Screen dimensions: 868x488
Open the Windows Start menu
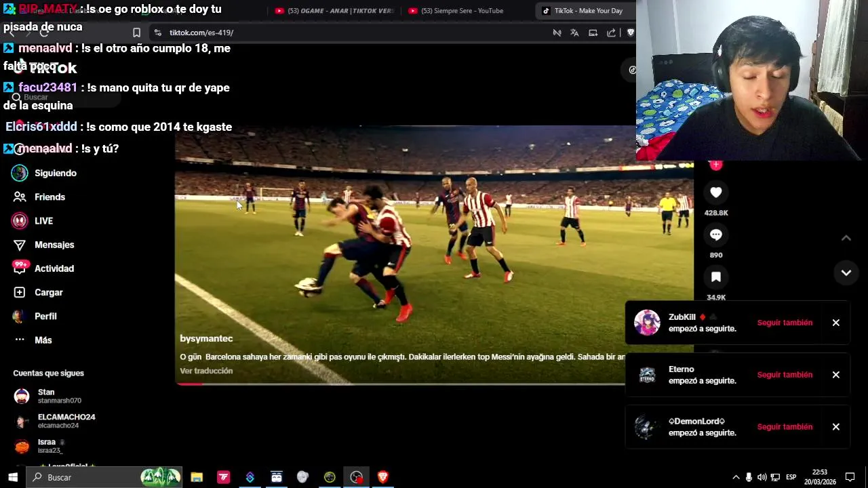[x=12, y=477]
